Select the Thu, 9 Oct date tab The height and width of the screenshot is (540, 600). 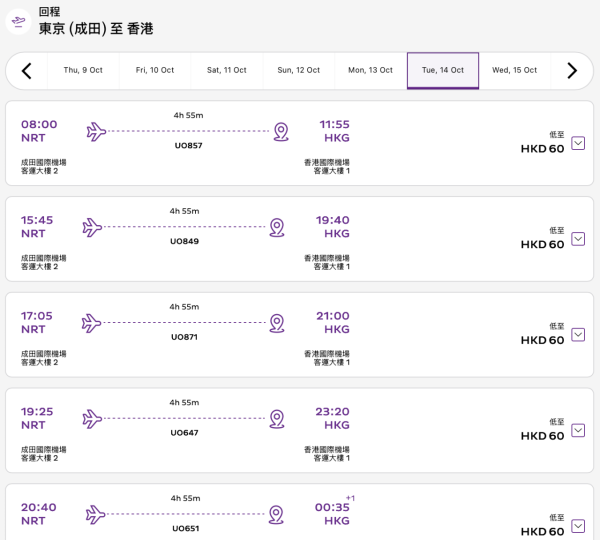click(x=83, y=70)
